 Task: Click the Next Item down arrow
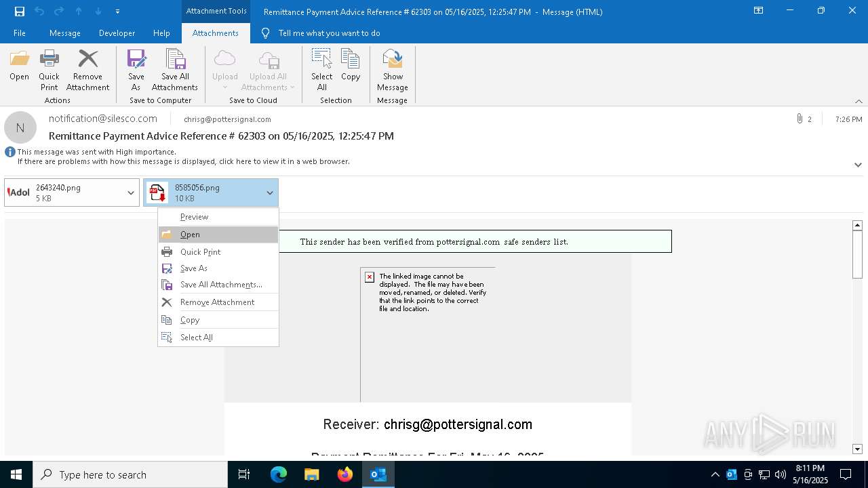coord(98,11)
